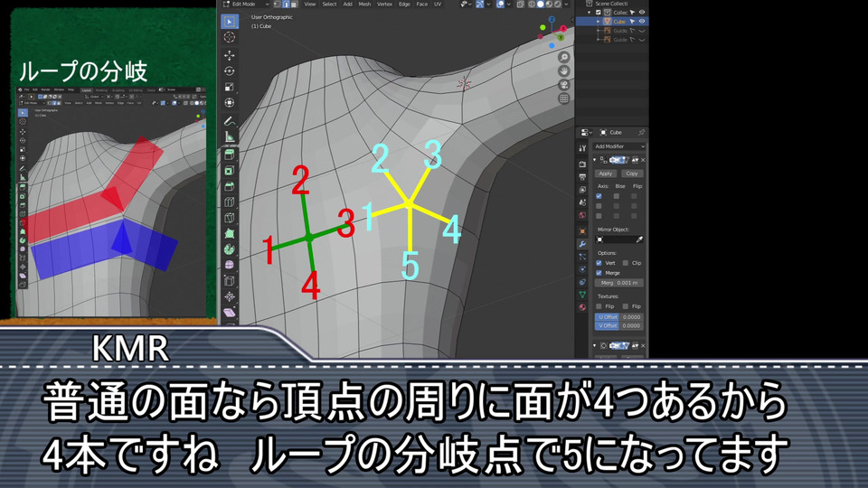The height and width of the screenshot is (488, 868).
Task: Open the View menu
Action: (x=310, y=4)
